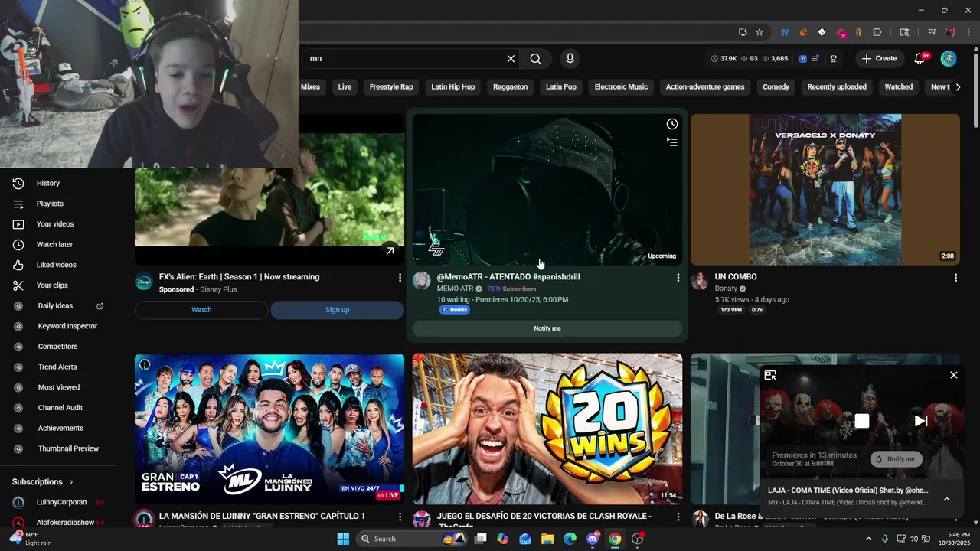Viewport: 980px width, 551px height.
Task: Start voice search with the microphone
Action: (570, 58)
